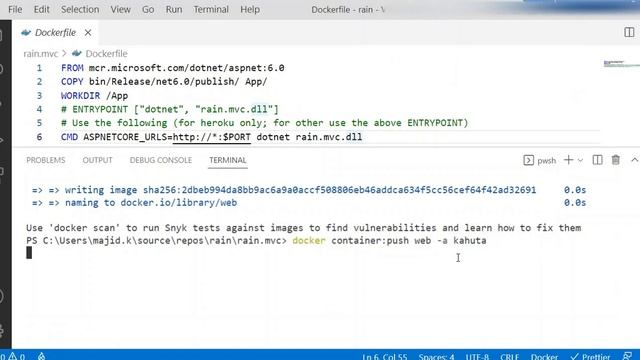Click the Docker whale icon in breadcrumb
Screen dimensions: 640x360
tap(77, 53)
